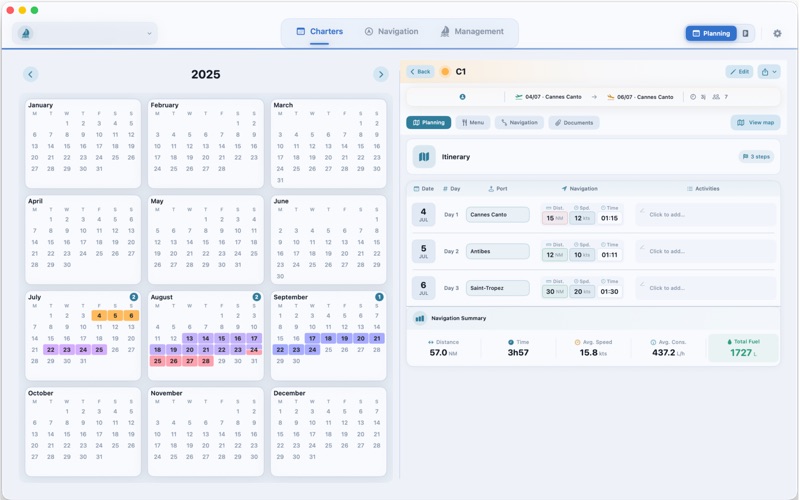The image size is (800, 500).
Task: Click the July month title
Action: (x=35, y=297)
